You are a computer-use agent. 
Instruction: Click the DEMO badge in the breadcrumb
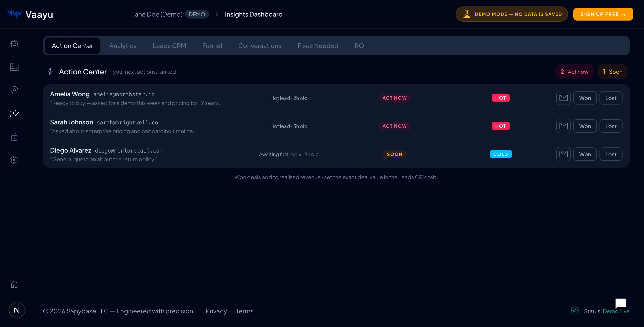pyautogui.click(x=197, y=14)
